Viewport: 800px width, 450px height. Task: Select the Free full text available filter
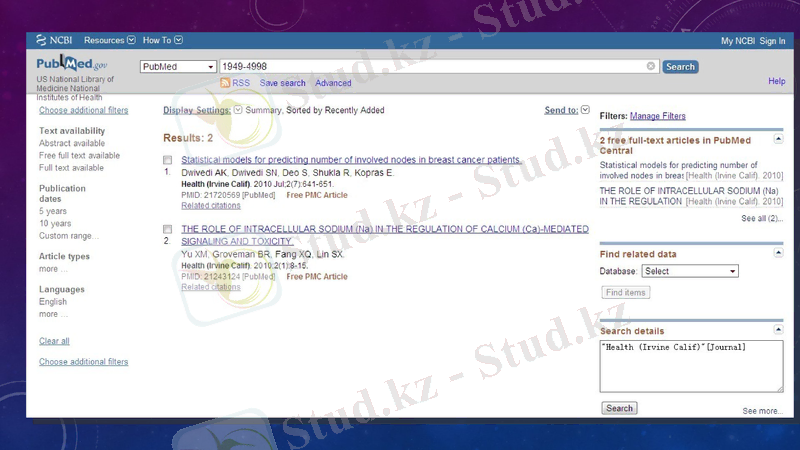[79, 156]
